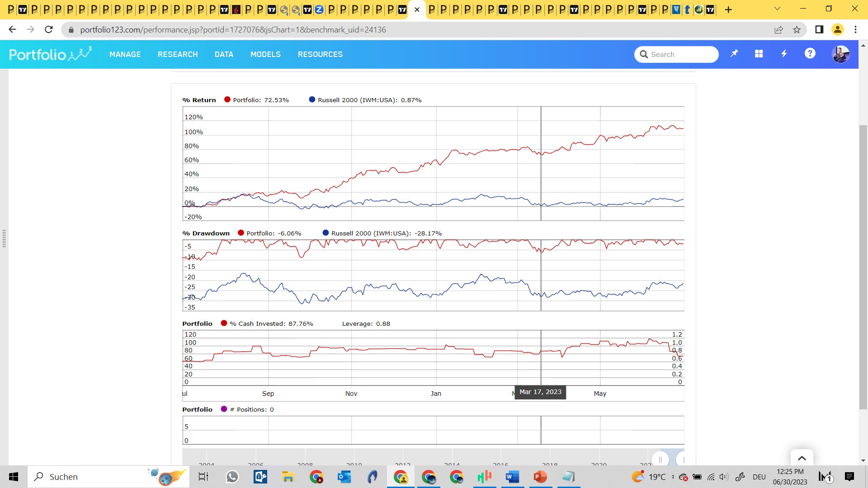This screenshot has height=488, width=868.
Task: Open the user profile avatar
Action: (x=840, y=54)
